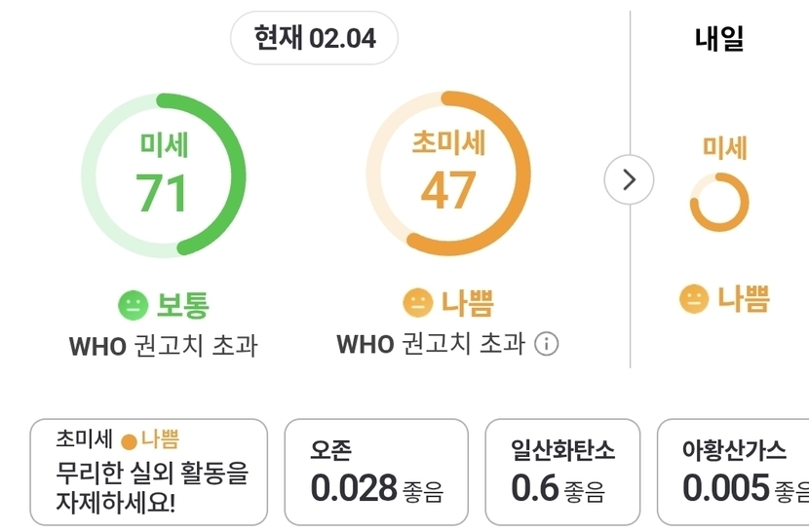Click WHO 권고치 초과 text under 초미세

pos(431,344)
